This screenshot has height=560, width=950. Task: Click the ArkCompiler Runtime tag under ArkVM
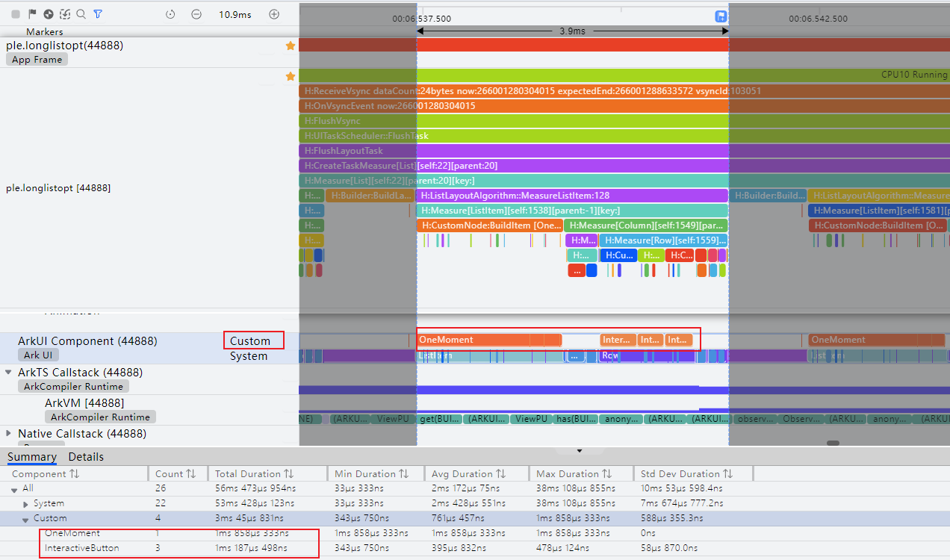[x=100, y=417]
